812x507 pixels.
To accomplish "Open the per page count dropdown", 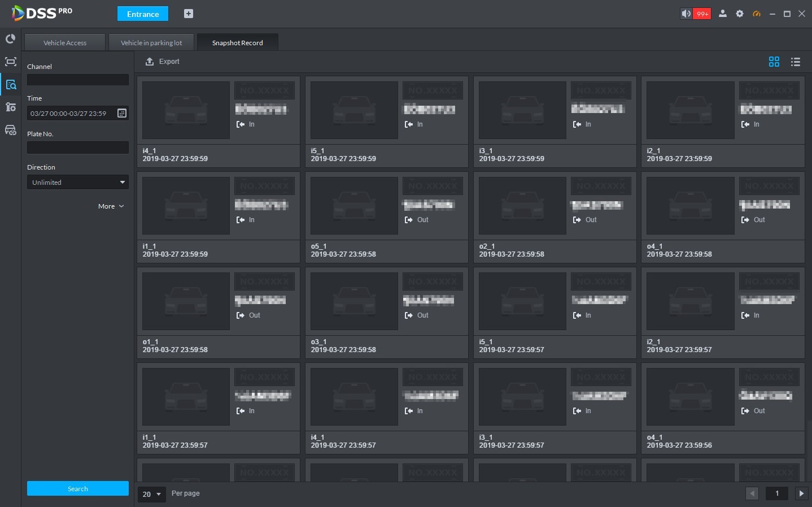I will 152,494.
